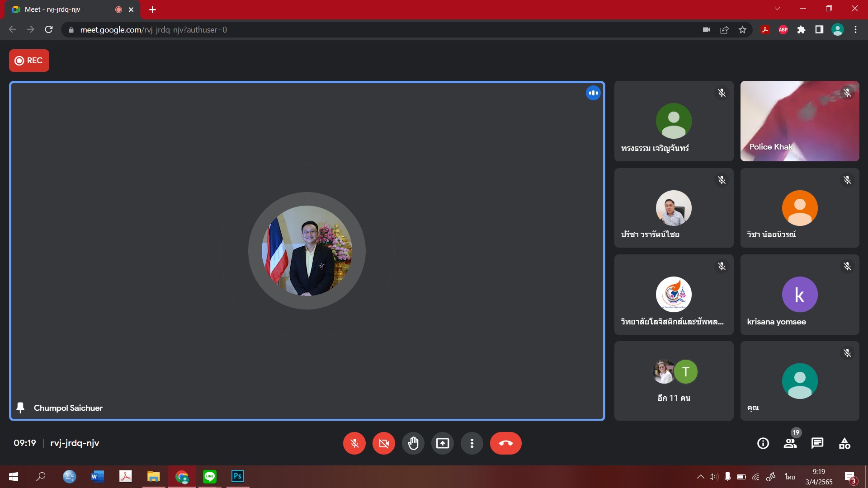Open a new browser tab
This screenshot has width=868, height=488.
[152, 9]
